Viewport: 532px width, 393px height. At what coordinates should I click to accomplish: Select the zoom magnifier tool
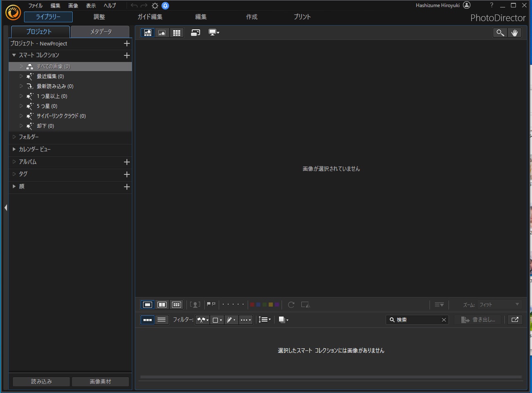[500, 33]
